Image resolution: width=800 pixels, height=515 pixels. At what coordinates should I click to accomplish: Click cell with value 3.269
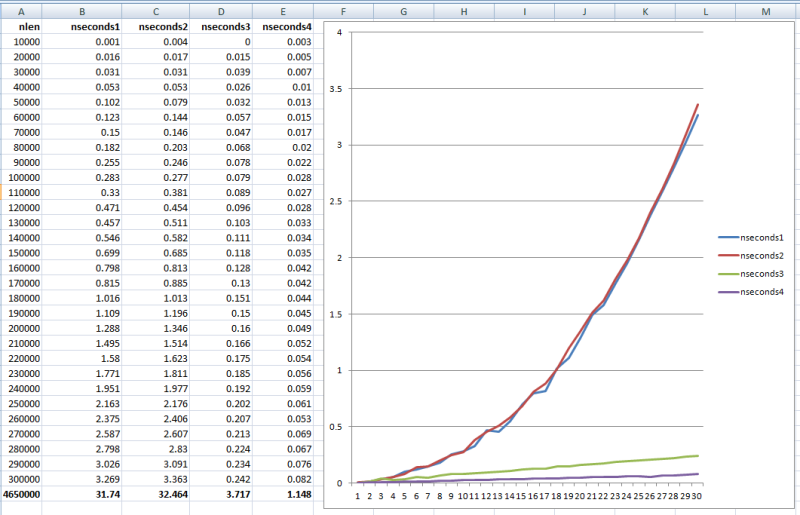(x=82, y=479)
